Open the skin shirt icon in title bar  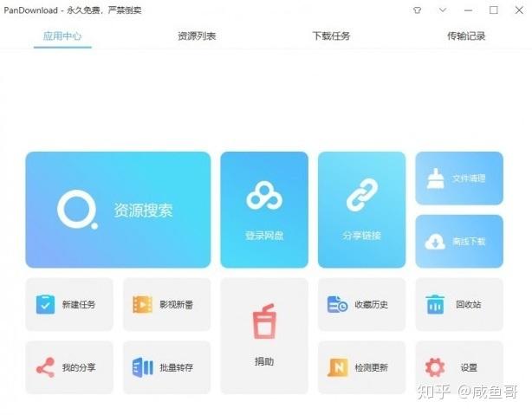[418, 10]
